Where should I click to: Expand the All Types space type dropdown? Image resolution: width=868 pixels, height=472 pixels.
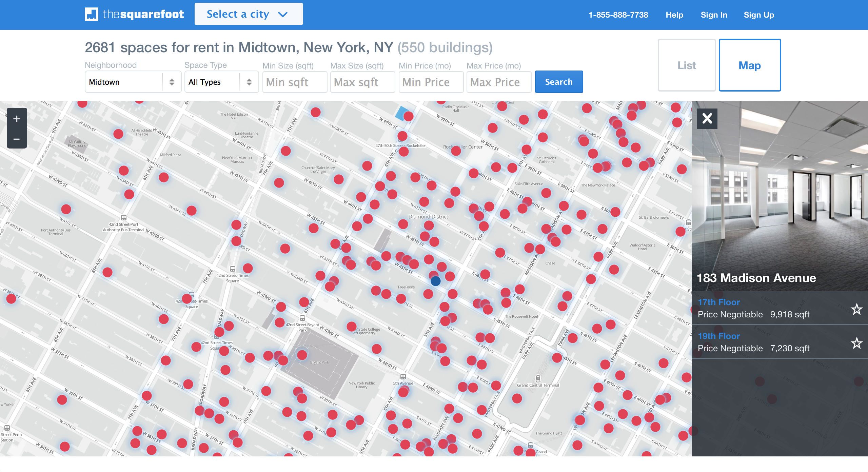(221, 82)
